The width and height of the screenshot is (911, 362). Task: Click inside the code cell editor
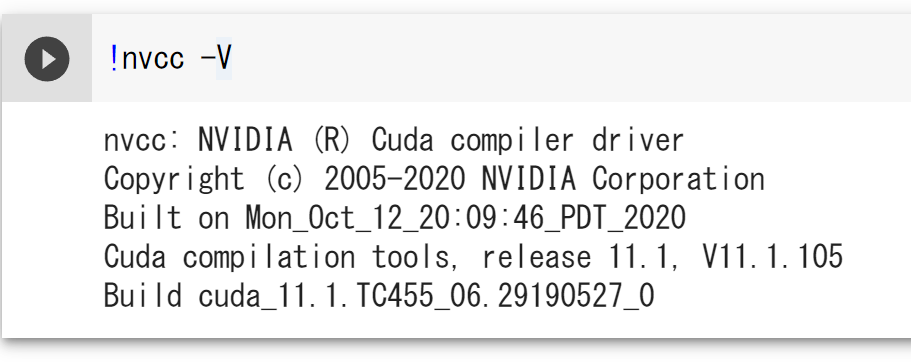click(501, 59)
